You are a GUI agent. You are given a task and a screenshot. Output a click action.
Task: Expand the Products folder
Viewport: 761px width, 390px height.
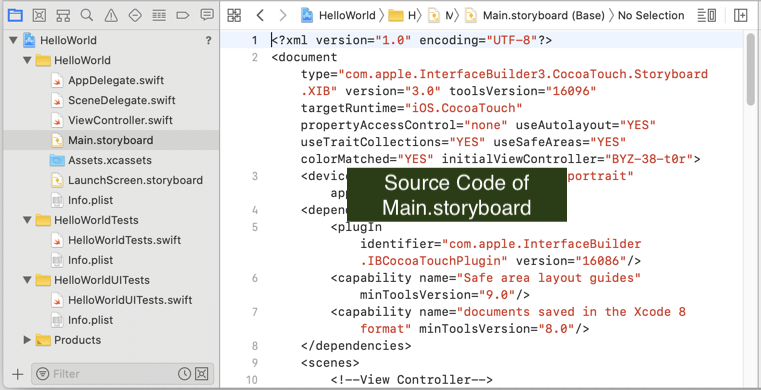pyautogui.click(x=27, y=340)
